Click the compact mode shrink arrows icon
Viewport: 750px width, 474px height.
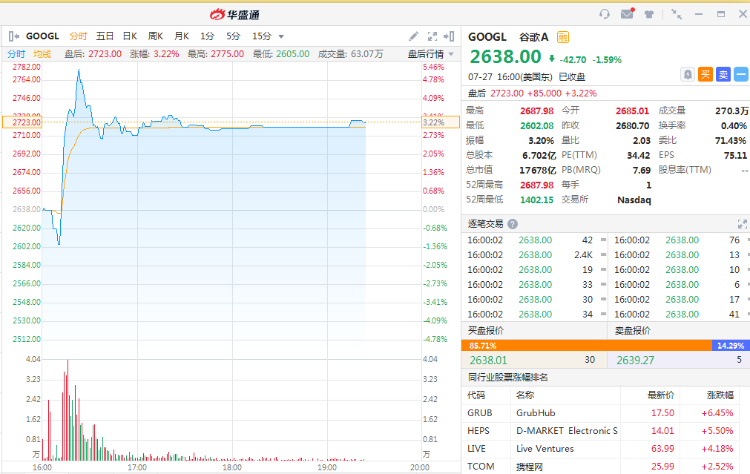coord(676,14)
